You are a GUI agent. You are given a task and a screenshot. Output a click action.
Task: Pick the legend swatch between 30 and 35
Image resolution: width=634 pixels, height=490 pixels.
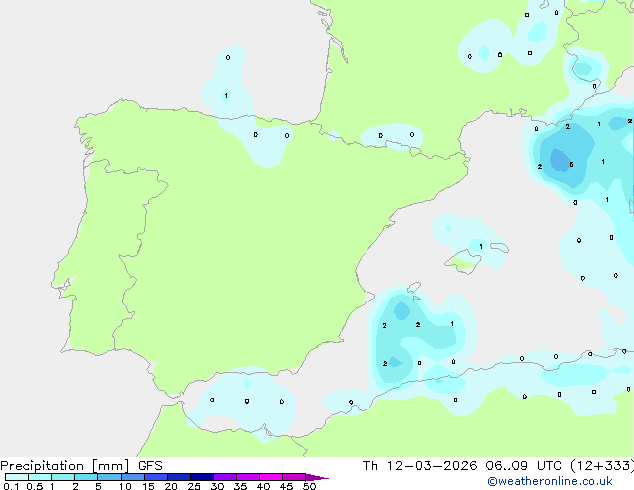[x=225, y=477]
